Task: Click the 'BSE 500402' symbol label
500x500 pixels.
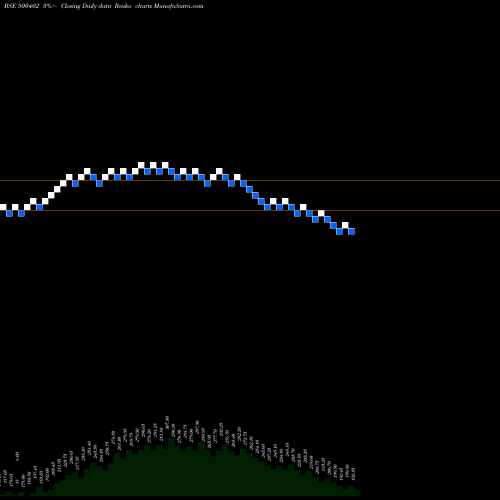Action: (x=22, y=6)
